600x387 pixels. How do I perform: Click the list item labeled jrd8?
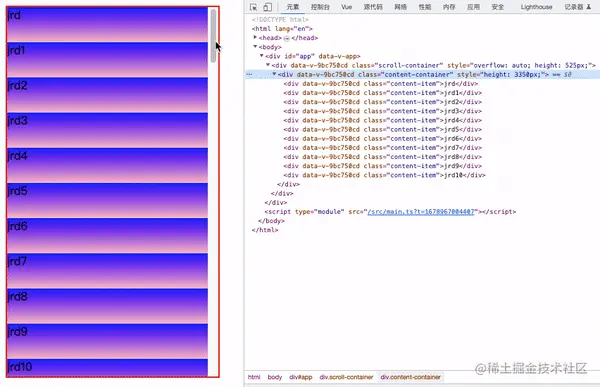(x=107, y=306)
